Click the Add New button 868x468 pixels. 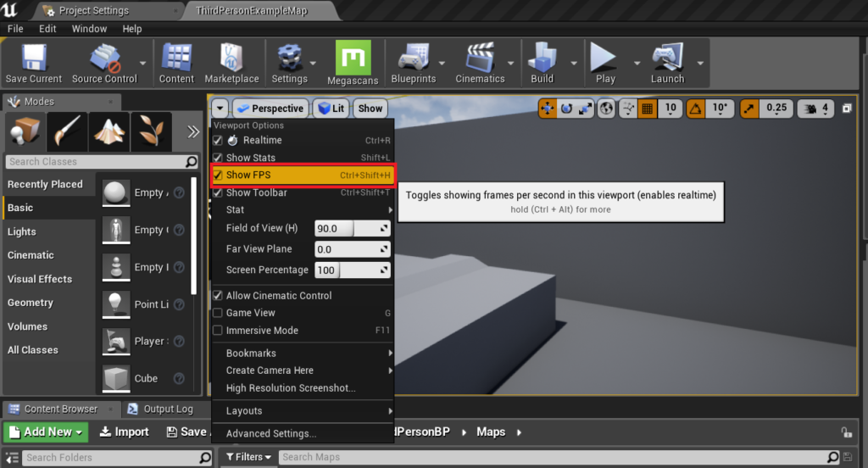(47, 432)
